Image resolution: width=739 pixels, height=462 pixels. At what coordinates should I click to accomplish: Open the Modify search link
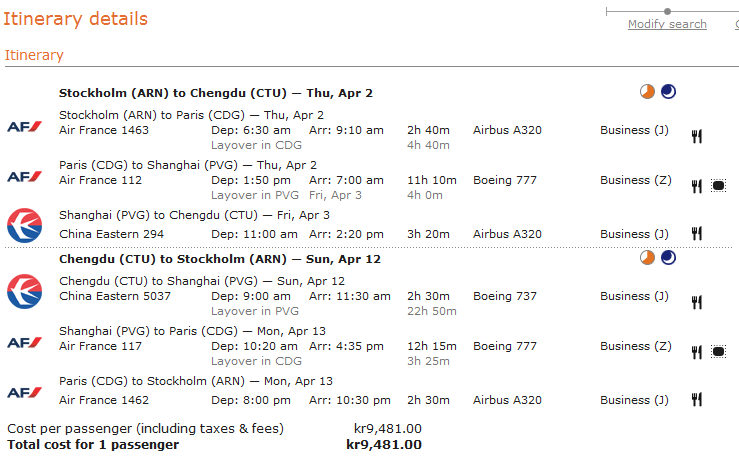(x=667, y=24)
